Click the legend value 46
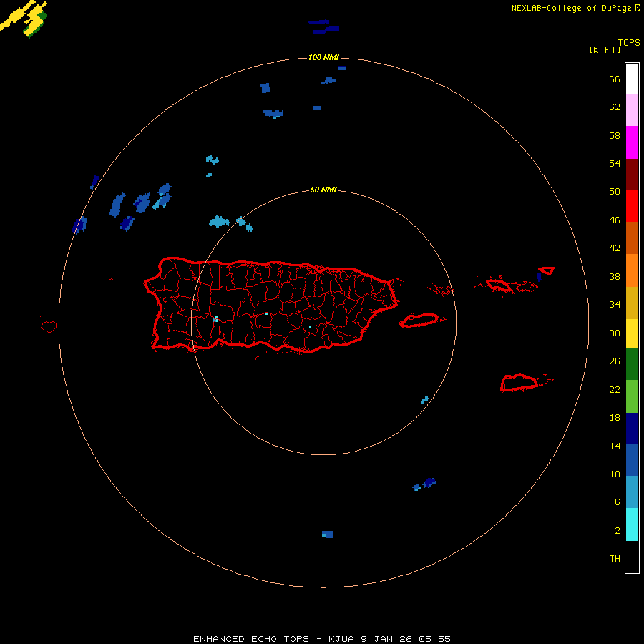This screenshot has height=644, width=644. (x=615, y=220)
